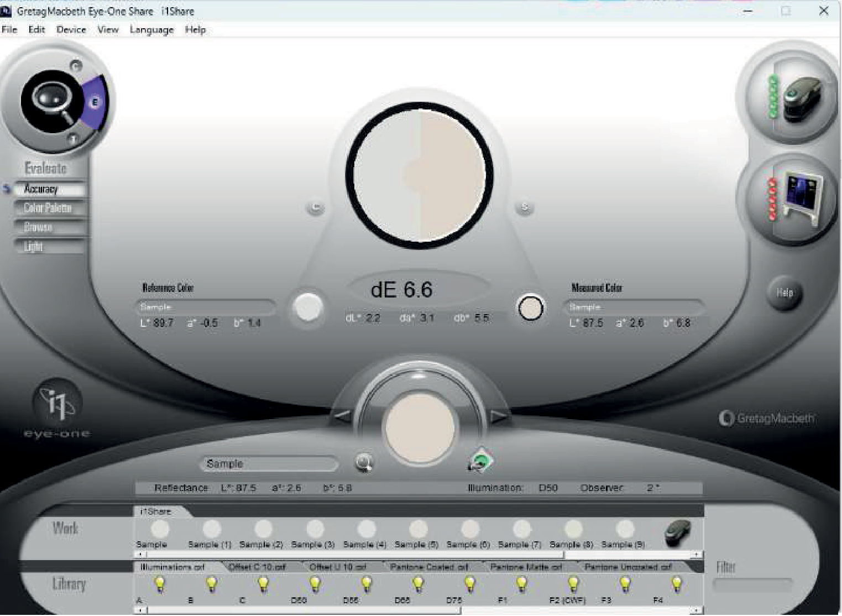Select the Sample (4) swatch

tap(367, 529)
